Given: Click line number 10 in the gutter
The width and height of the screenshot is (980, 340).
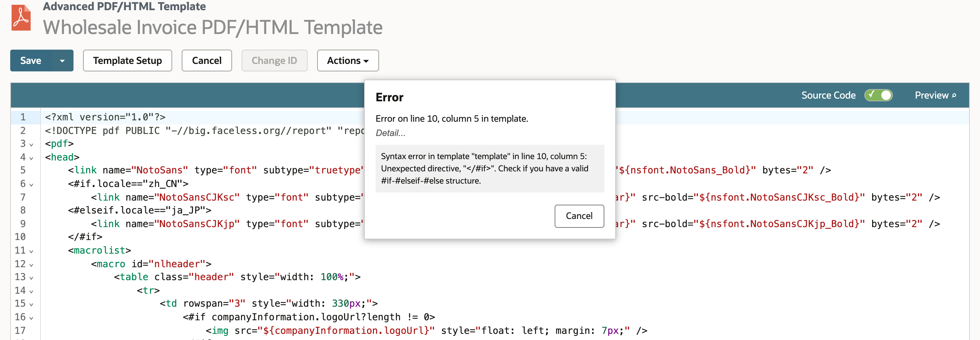Looking at the screenshot, I should (20, 237).
